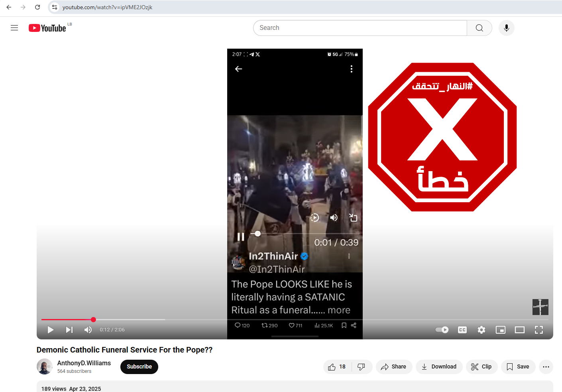Toggle the autoplay switch

pyautogui.click(x=442, y=330)
